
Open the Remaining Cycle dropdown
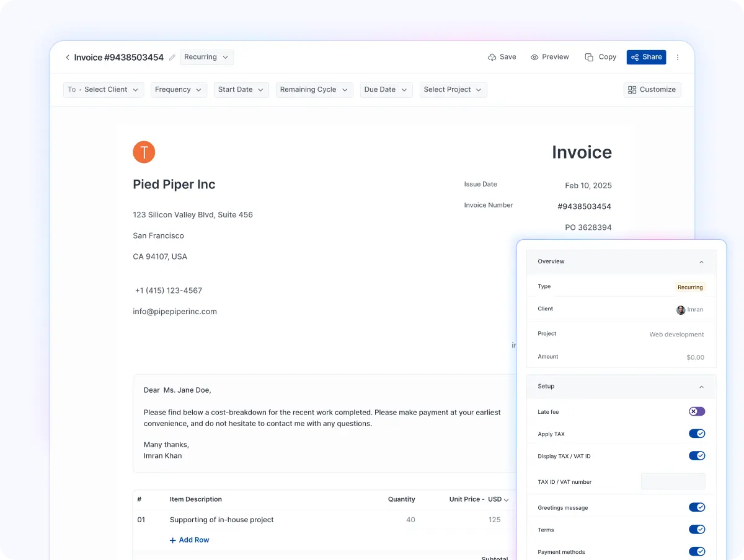(x=314, y=90)
